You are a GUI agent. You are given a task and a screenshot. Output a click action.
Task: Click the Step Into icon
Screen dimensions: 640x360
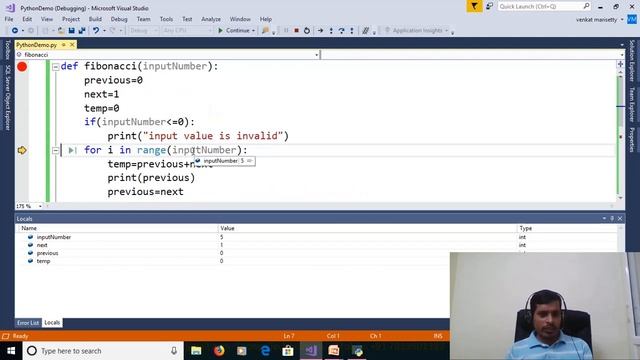[331, 31]
